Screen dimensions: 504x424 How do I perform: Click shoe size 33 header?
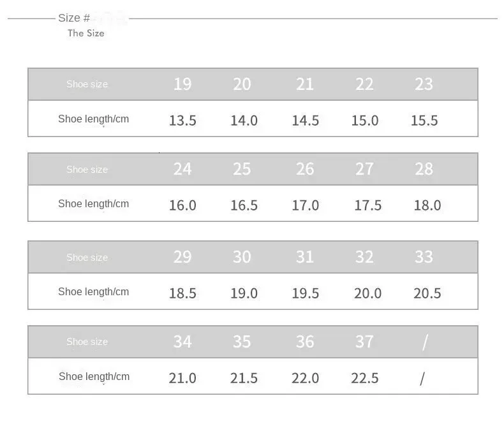pos(424,257)
